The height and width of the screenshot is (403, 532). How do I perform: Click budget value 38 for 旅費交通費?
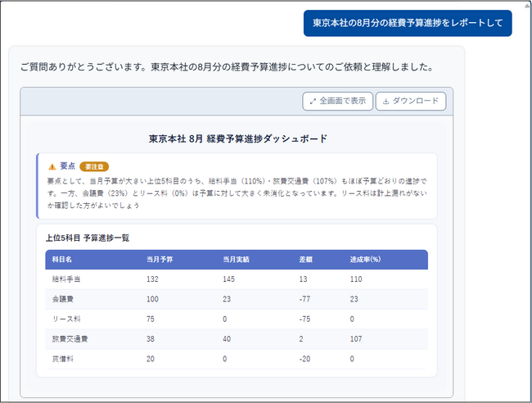tap(151, 339)
